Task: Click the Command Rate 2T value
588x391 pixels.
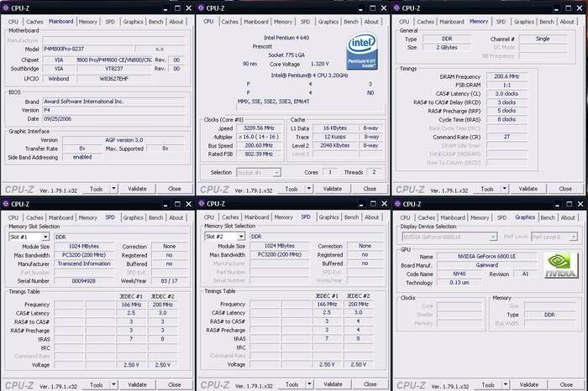Action: point(507,137)
